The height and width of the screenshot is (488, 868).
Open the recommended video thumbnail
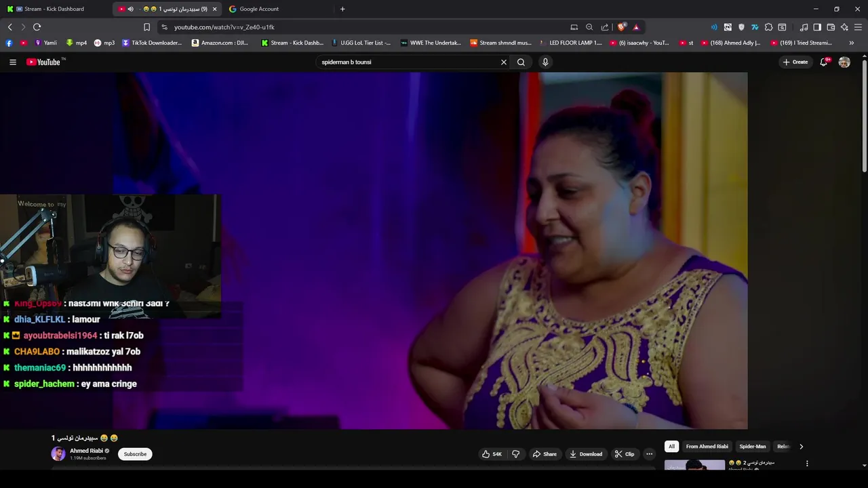tap(694, 465)
